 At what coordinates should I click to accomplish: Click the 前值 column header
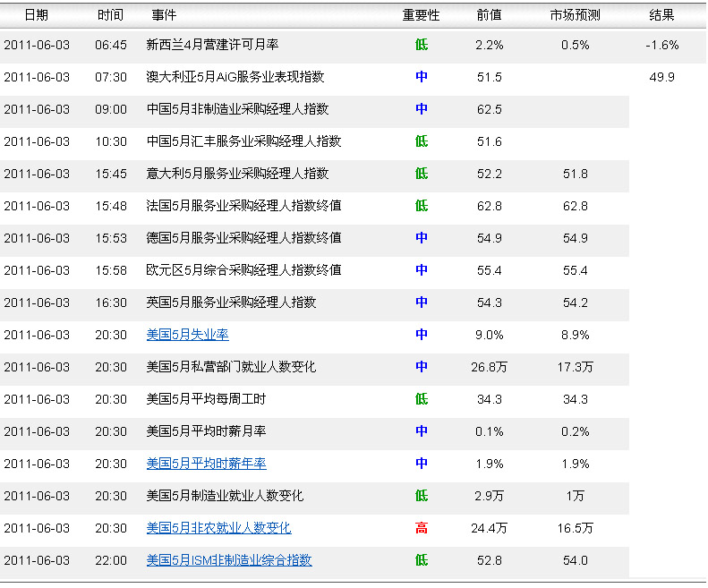(x=489, y=15)
